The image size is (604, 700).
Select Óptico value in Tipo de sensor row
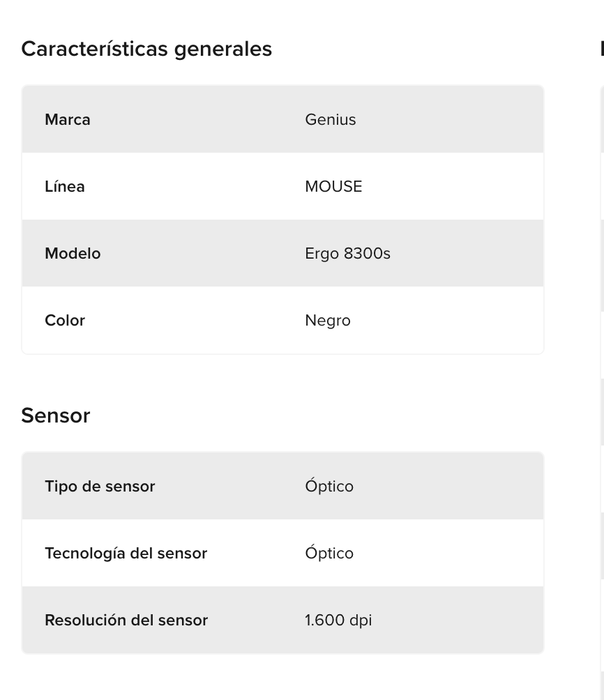point(329,487)
